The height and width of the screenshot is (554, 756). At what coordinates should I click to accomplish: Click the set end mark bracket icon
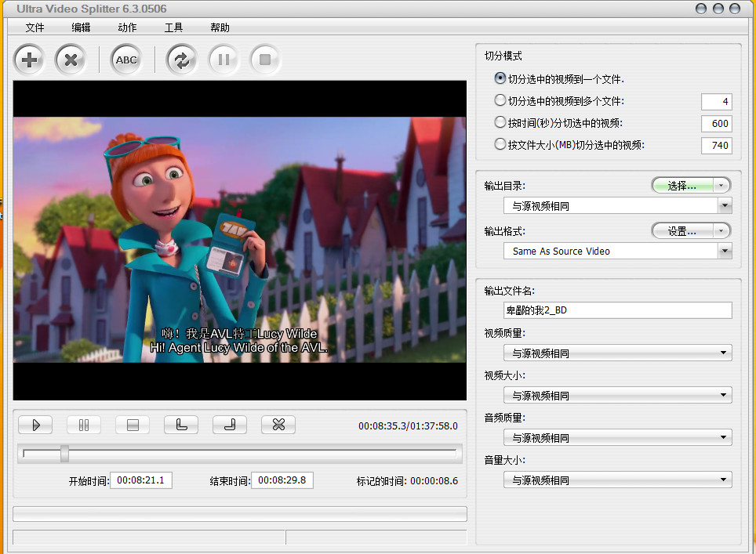230,425
